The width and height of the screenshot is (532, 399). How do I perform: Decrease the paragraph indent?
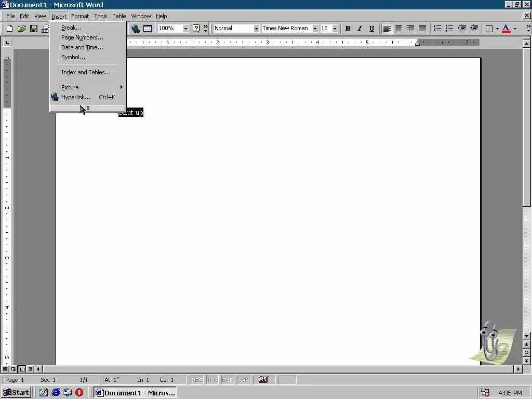point(461,29)
